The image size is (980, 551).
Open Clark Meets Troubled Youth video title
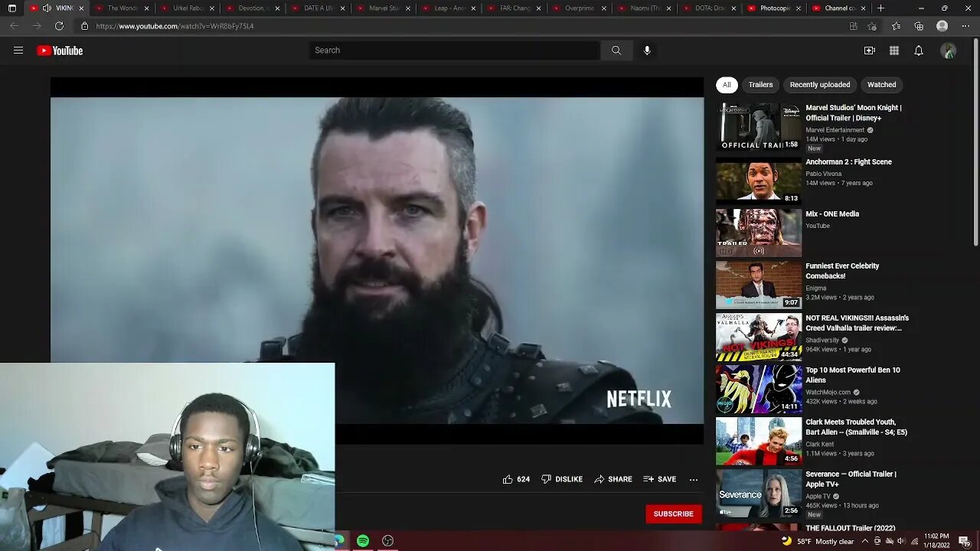tap(856, 427)
